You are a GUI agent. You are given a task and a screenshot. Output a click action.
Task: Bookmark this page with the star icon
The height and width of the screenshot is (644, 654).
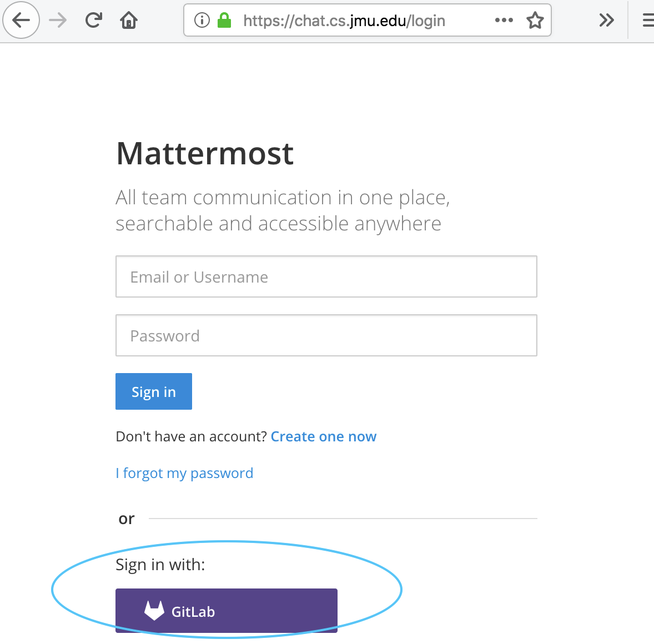(535, 20)
